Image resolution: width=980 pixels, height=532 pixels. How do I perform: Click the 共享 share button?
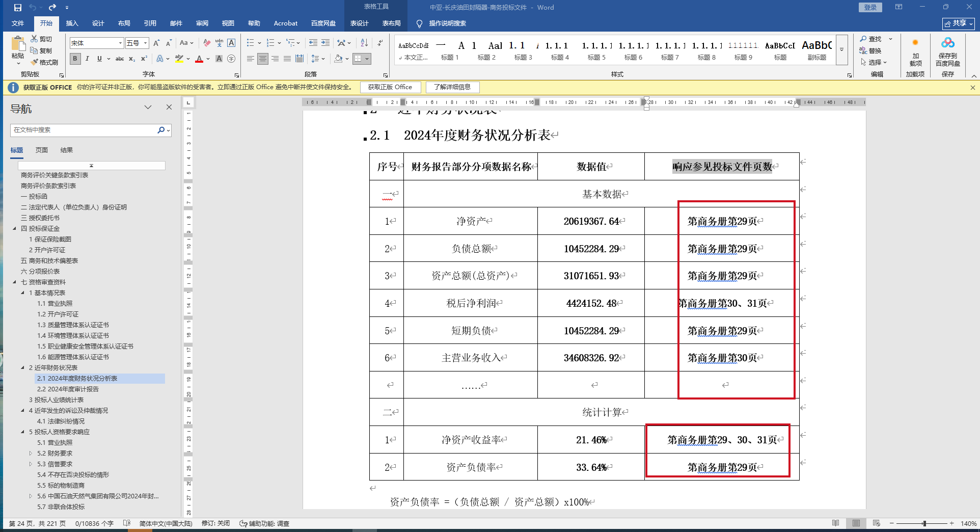958,23
